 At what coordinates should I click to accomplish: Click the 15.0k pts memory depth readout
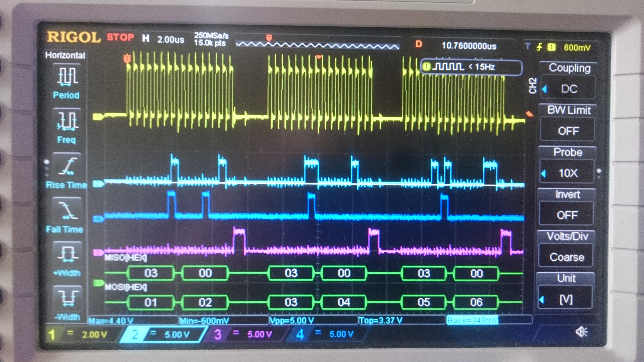coord(210,43)
